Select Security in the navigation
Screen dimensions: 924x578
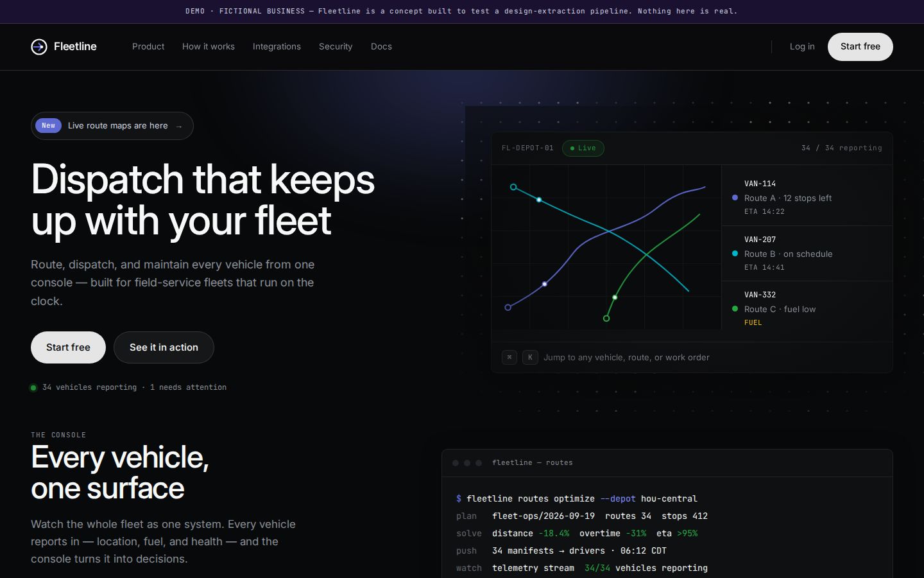pyautogui.click(x=336, y=46)
